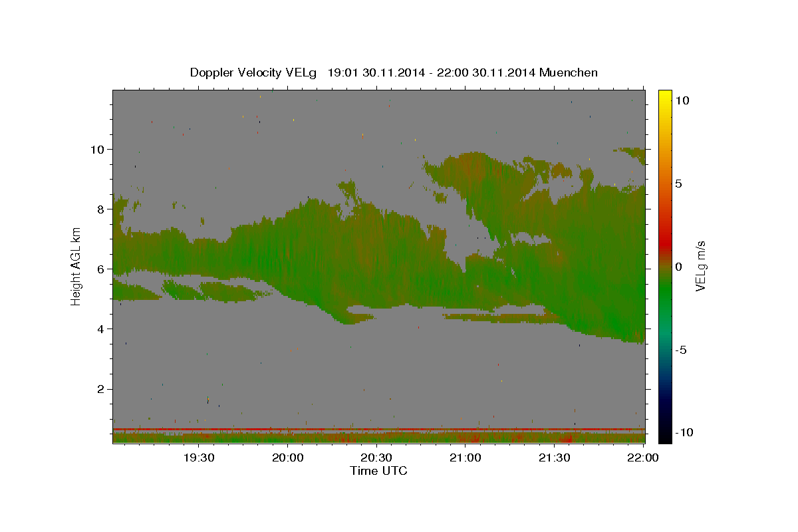The image size is (798, 532).
Task: Click the height tick label 10
Action: [98, 149]
